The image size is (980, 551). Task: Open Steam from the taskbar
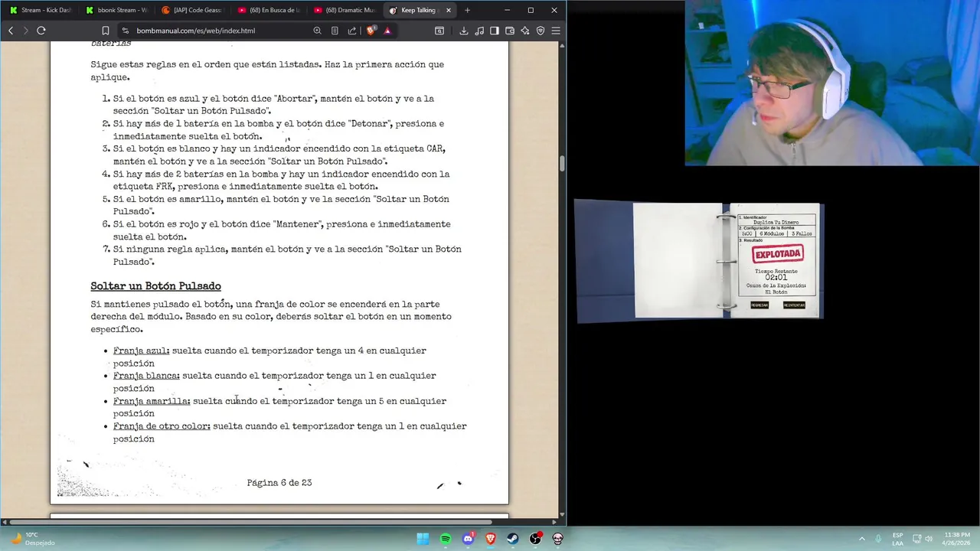coord(513,539)
